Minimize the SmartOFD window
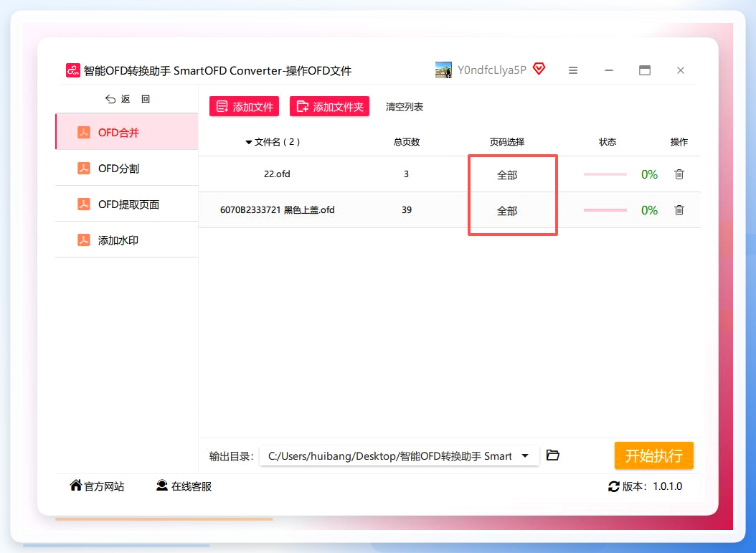This screenshot has height=553, width=756. 609,70
